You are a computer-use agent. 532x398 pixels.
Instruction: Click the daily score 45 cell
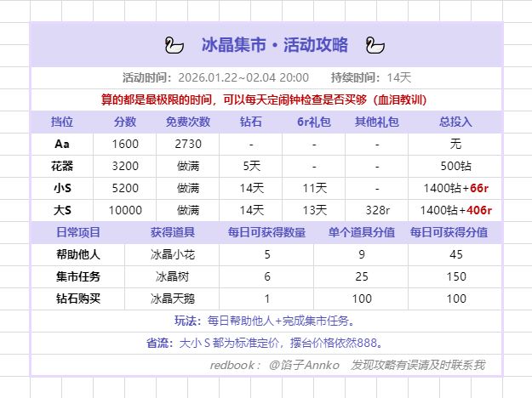[455, 254]
